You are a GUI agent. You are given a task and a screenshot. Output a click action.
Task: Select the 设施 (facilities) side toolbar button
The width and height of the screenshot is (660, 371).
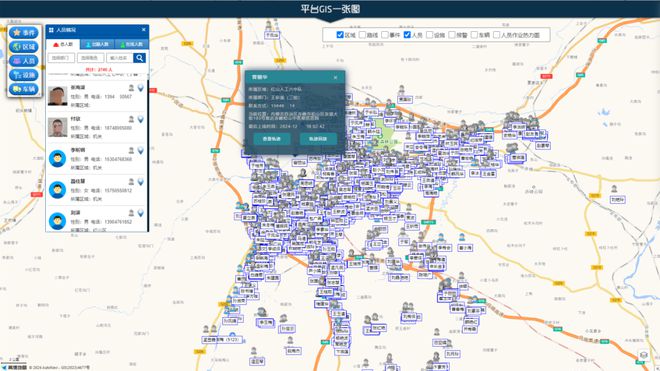pos(24,75)
